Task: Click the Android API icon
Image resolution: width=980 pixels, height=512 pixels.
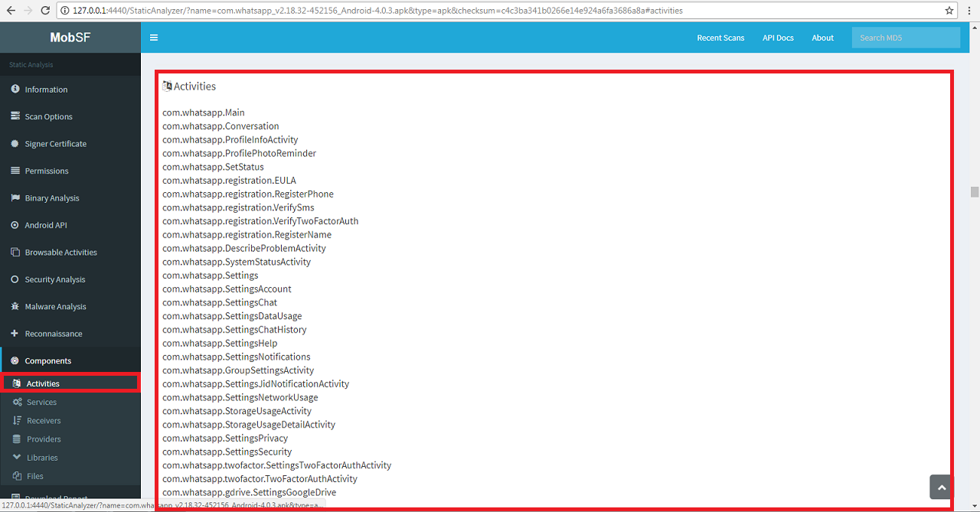Action: pyautogui.click(x=15, y=225)
